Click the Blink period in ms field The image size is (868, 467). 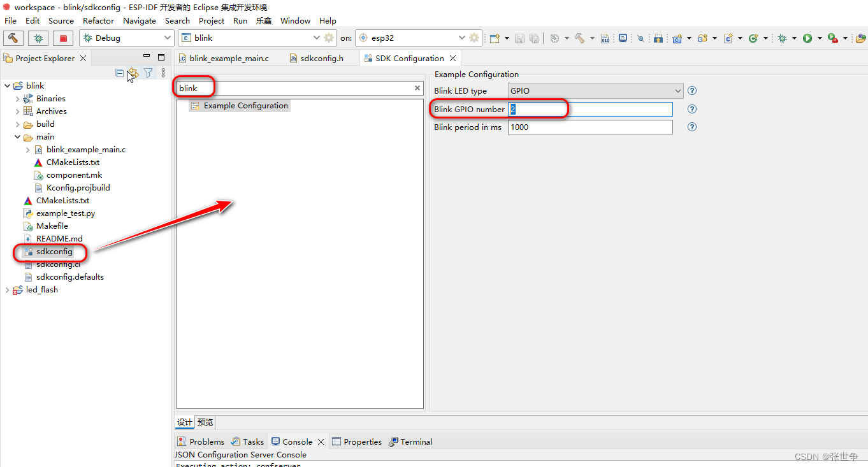click(590, 127)
